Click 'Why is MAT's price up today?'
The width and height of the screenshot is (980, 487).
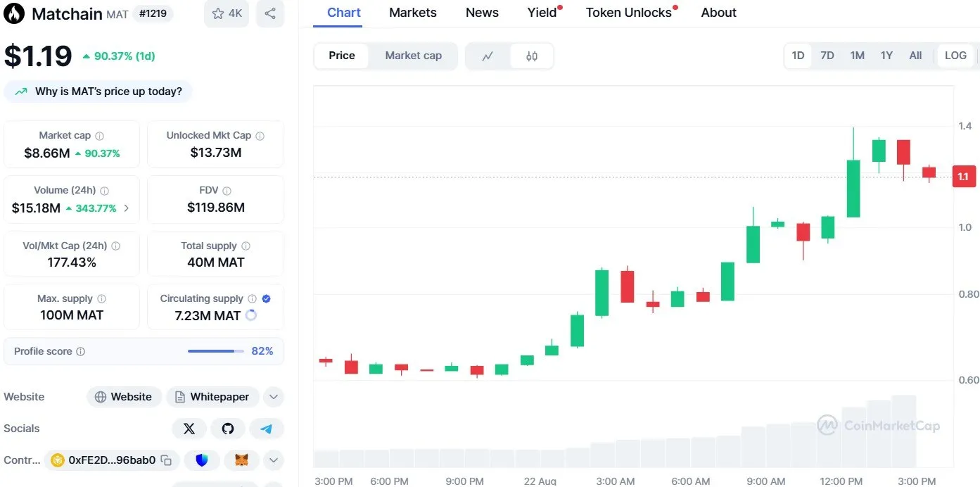[x=98, y=91]
